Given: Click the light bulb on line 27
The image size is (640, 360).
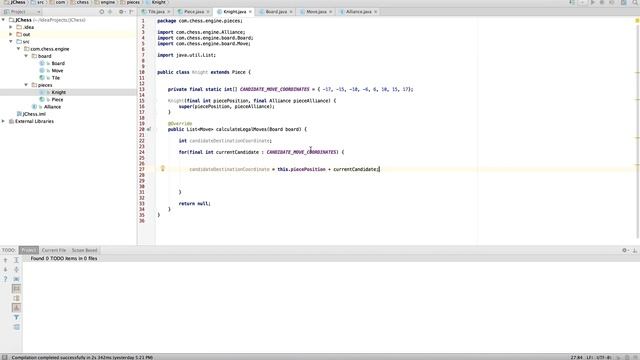Looking at the screenshot, I should (162, 168).
